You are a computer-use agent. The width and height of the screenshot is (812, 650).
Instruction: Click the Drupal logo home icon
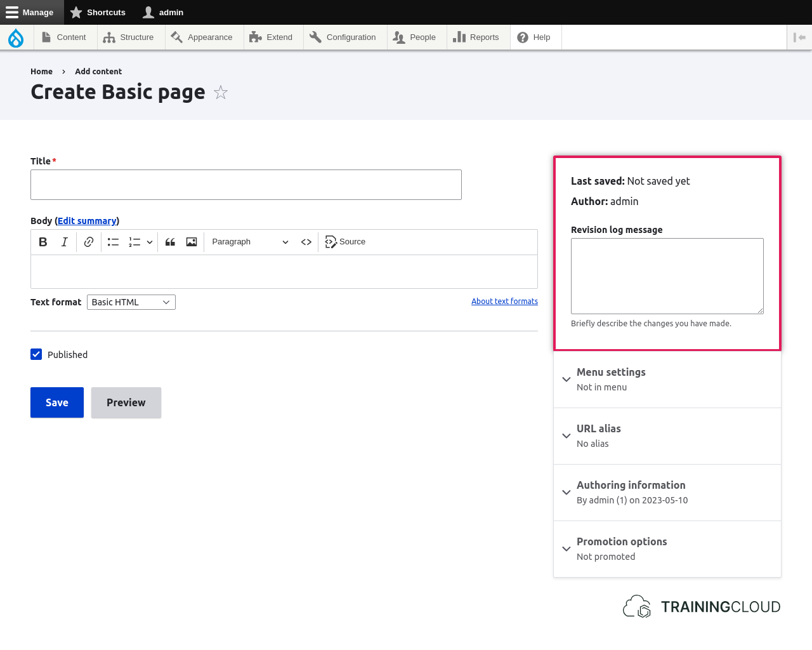click(16, 37)
